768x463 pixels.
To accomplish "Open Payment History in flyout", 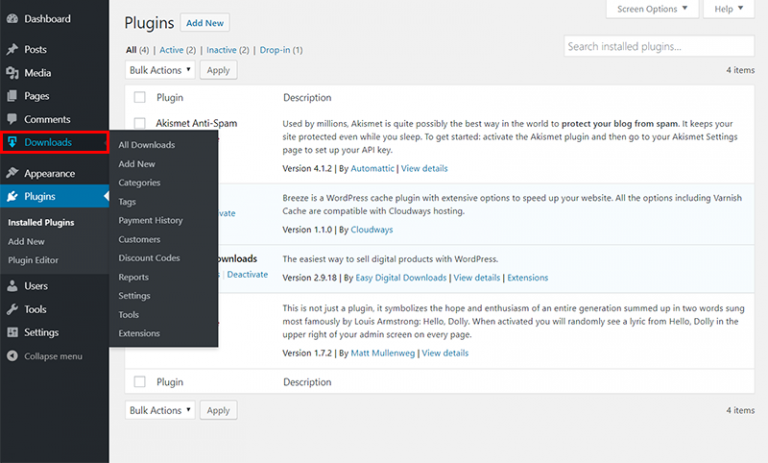I will 150,220.
